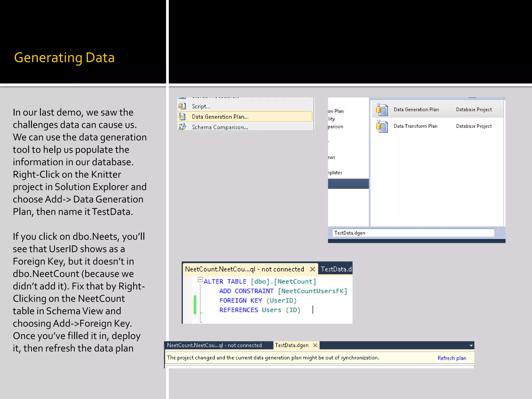Select the 'on Plan' category in left pane
This screenshot has width=532, height=399.
pyautogui.click(x=336, y=111)
